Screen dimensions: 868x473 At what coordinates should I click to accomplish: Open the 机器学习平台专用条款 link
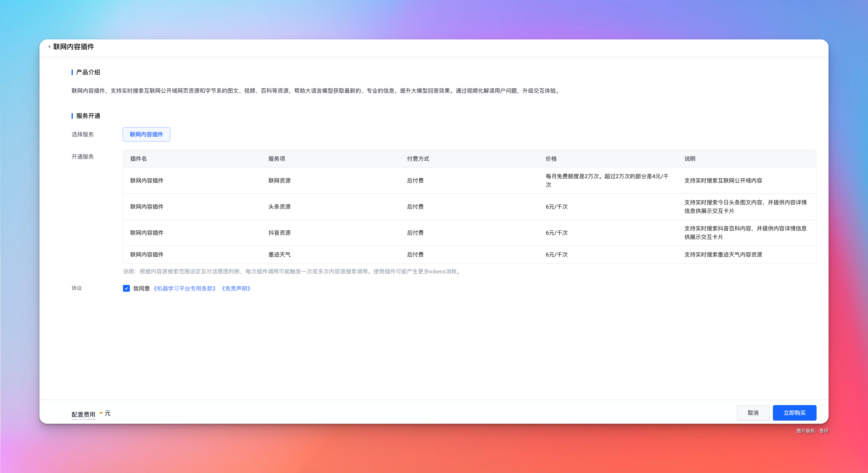tap(184, 289)
